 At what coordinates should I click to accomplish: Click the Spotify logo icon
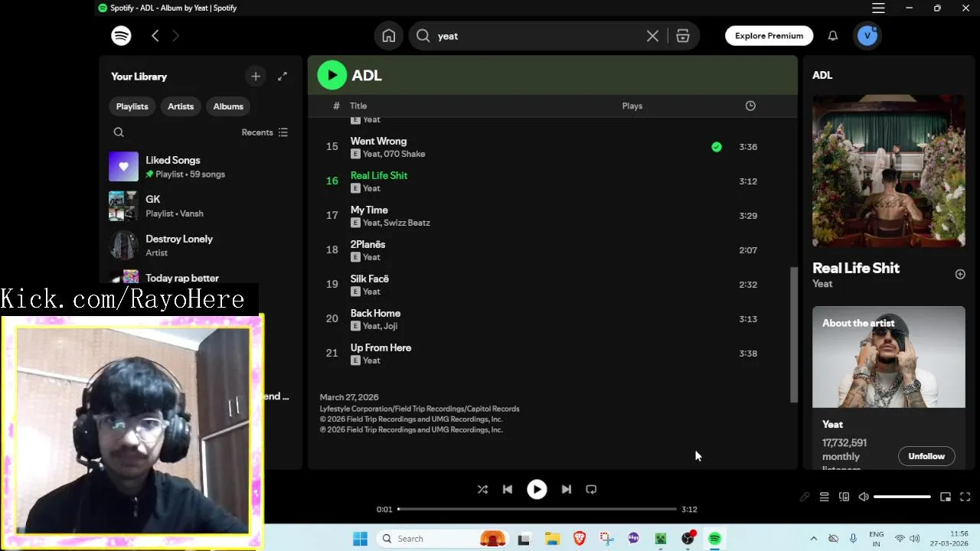pos(121,35)
